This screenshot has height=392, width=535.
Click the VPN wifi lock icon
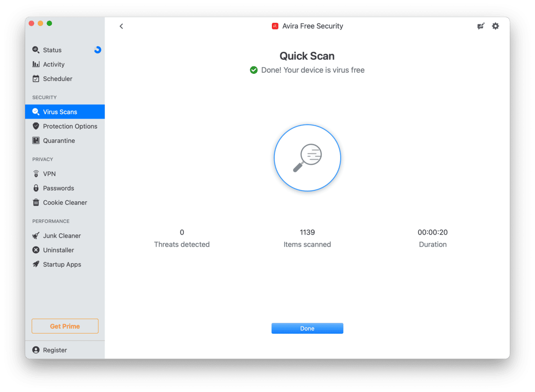(x=36, y=174)
